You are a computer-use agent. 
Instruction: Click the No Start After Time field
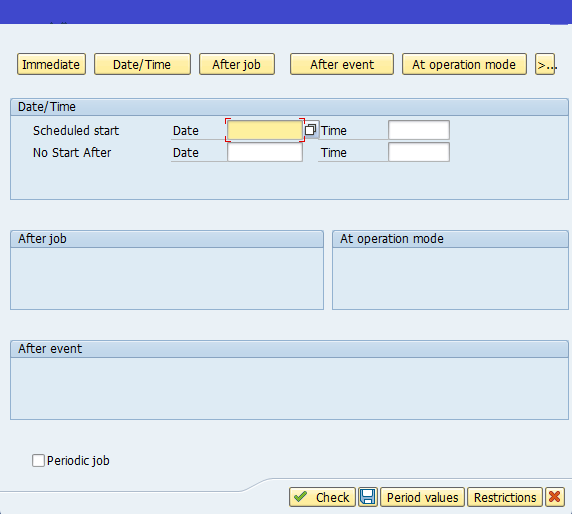(x=419, y=152)
